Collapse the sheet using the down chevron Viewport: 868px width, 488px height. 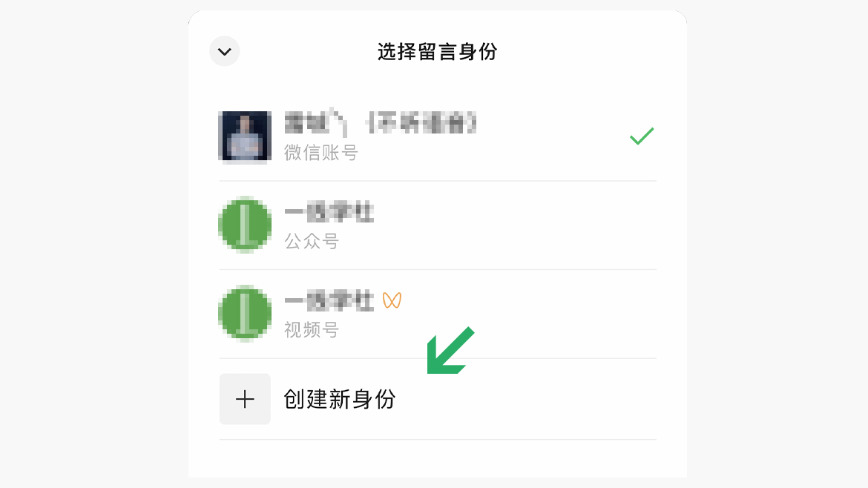[224, 51]
